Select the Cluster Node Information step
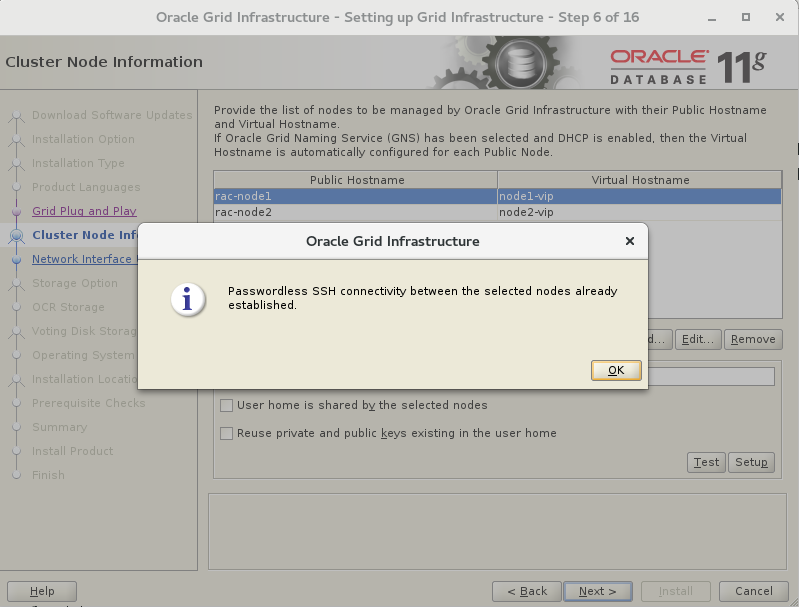Screen dimensions: 799x607 85,235
